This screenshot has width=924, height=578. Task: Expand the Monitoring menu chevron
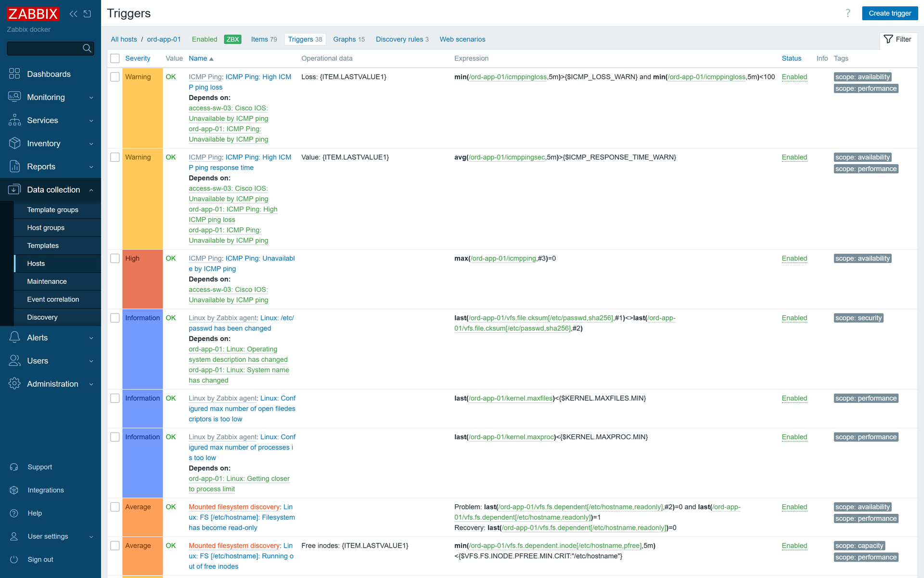coord(91,97)
